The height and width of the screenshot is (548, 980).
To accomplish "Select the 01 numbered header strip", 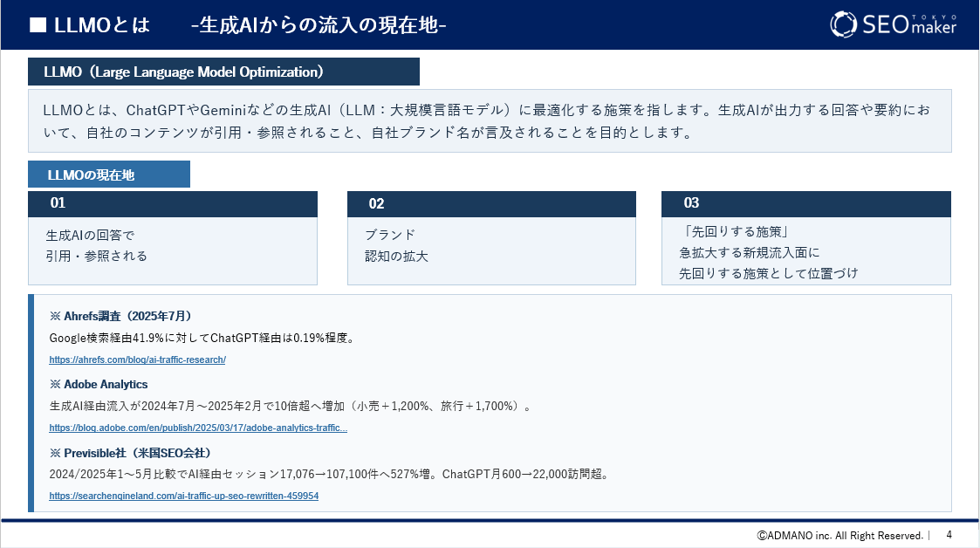I will click(x=172, y=203).
